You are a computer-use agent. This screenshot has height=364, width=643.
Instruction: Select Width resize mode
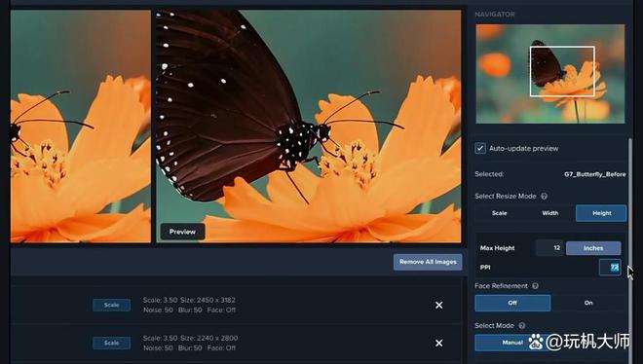(x=549, y=213)
